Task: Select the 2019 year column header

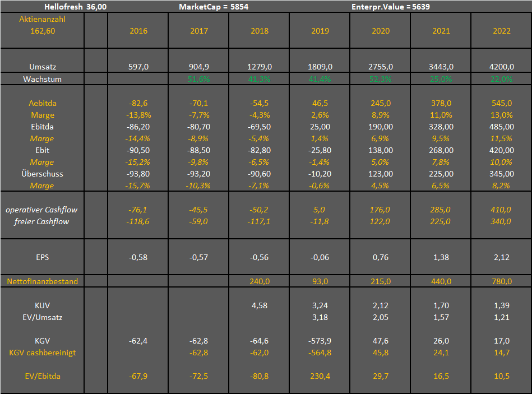Action: tap(320, 31)
